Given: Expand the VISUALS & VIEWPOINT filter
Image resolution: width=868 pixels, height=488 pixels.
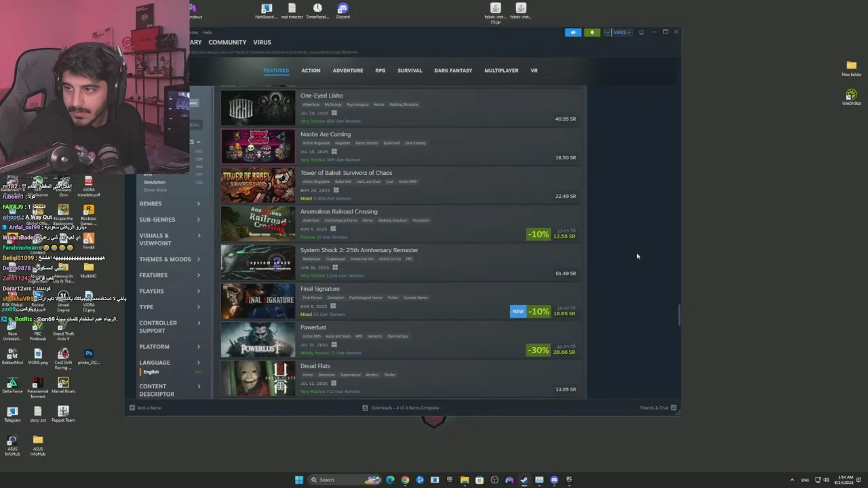Looking at the screenshot, I should pos(170,239).
